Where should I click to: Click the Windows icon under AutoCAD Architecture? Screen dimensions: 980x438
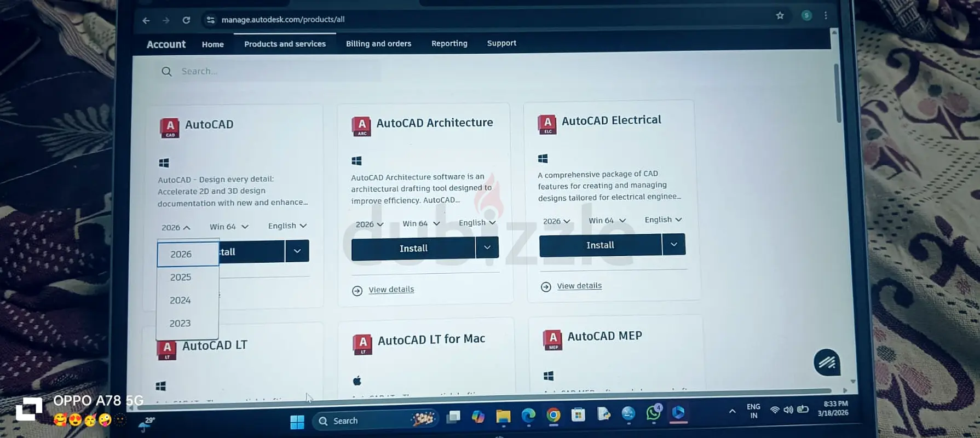tap(356, 161)
